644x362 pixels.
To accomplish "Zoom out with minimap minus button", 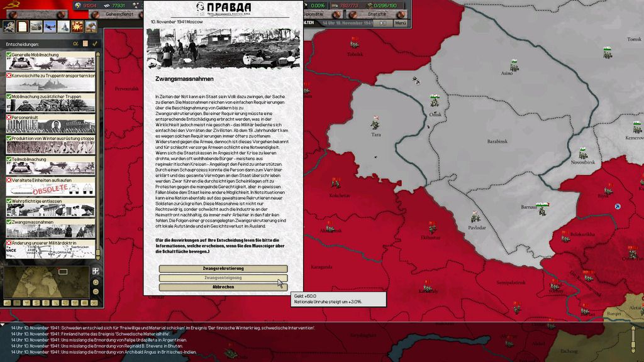I will point(96,292).
